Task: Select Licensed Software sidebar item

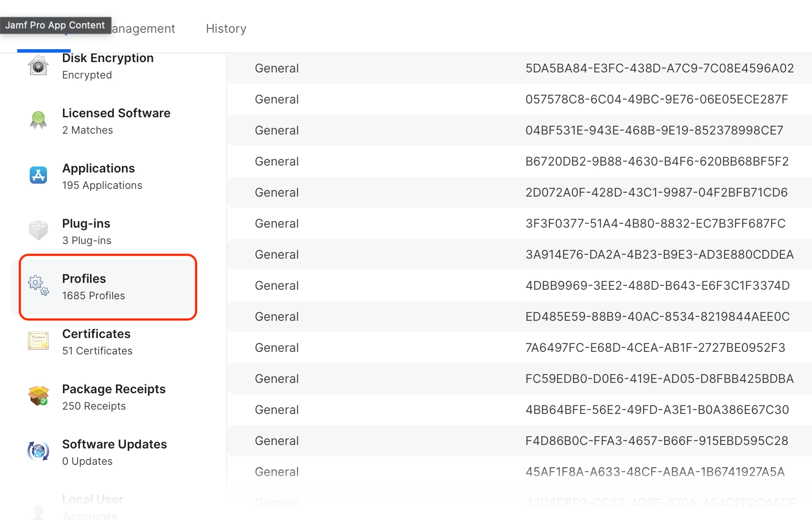Action: 116,113
